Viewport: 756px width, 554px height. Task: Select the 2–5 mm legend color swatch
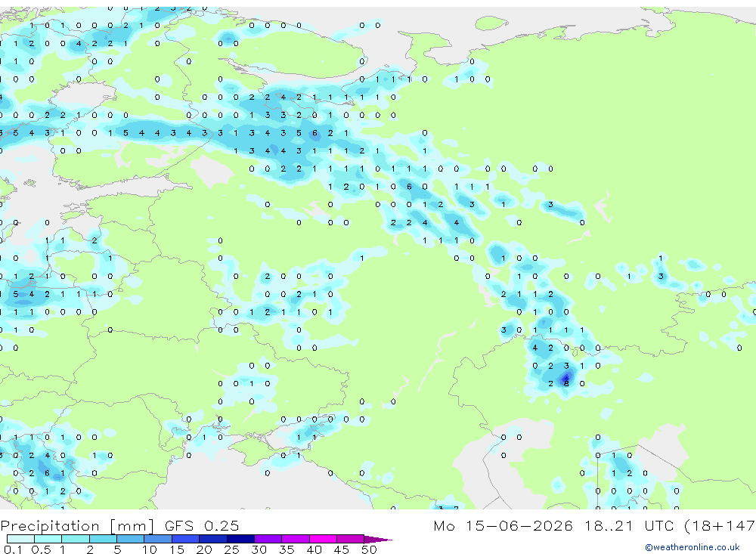point(103,539)
